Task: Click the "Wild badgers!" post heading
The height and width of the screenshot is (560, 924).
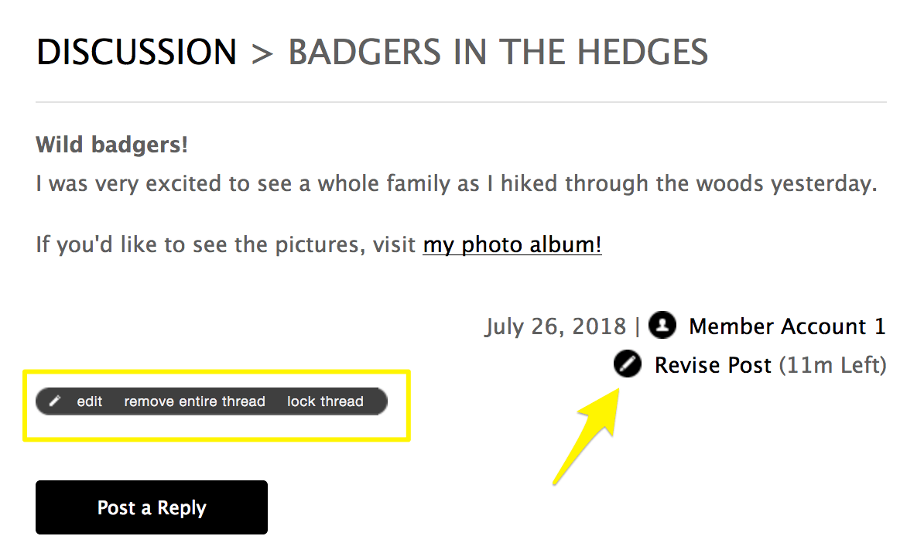Action: click(112, 145)
